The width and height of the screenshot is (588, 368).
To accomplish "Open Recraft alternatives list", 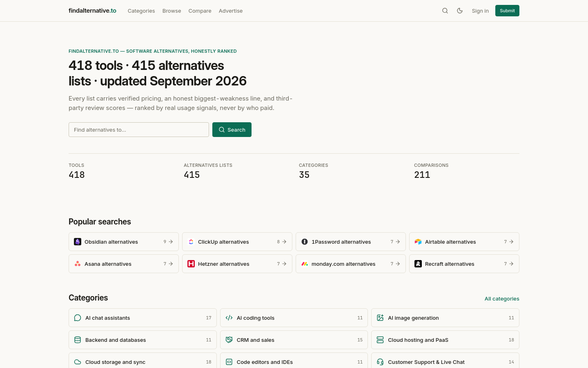I will [464, 264].
